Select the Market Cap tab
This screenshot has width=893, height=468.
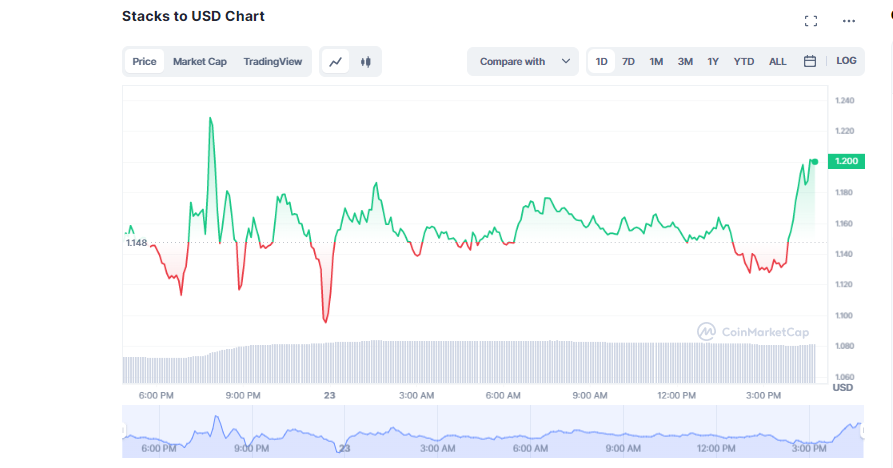click(x=199, y=61)
